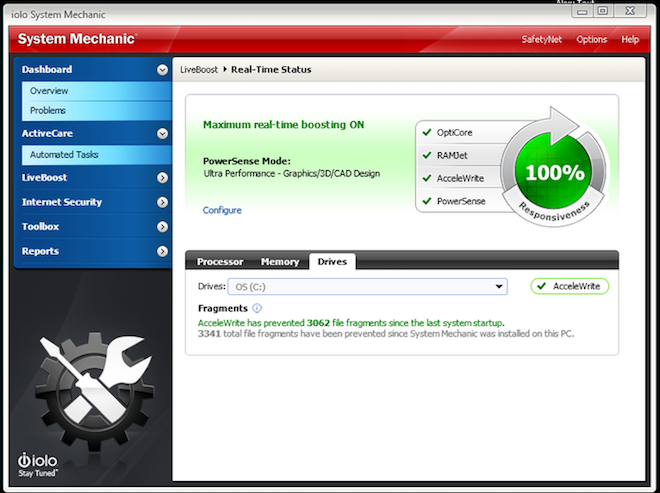Screen dimensions: 660x493
Task: Click the OptiCore green checkmark
Action: (427, 132)
